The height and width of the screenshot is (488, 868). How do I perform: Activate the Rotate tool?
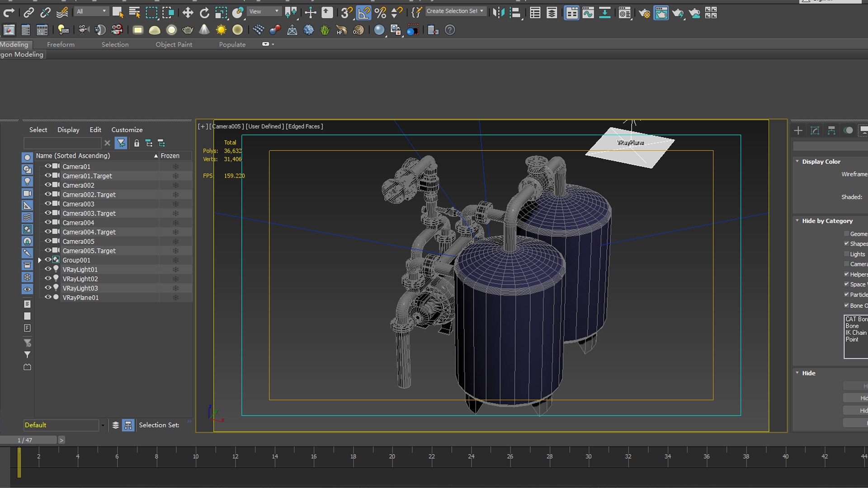click(204, 13)
